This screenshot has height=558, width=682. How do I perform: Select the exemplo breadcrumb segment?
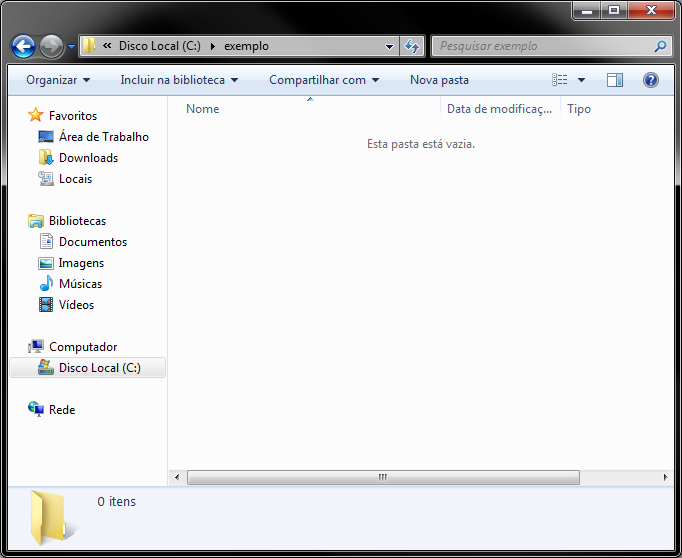[246, 46]
